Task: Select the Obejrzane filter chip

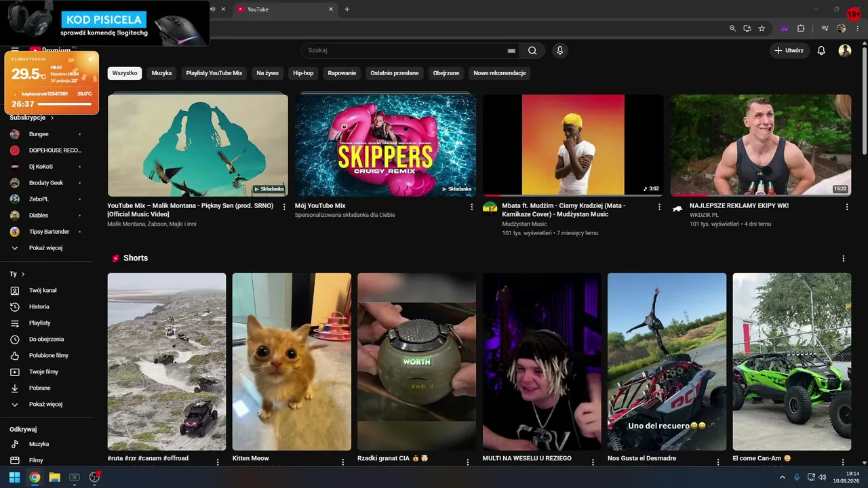Action: coord(446,73)
